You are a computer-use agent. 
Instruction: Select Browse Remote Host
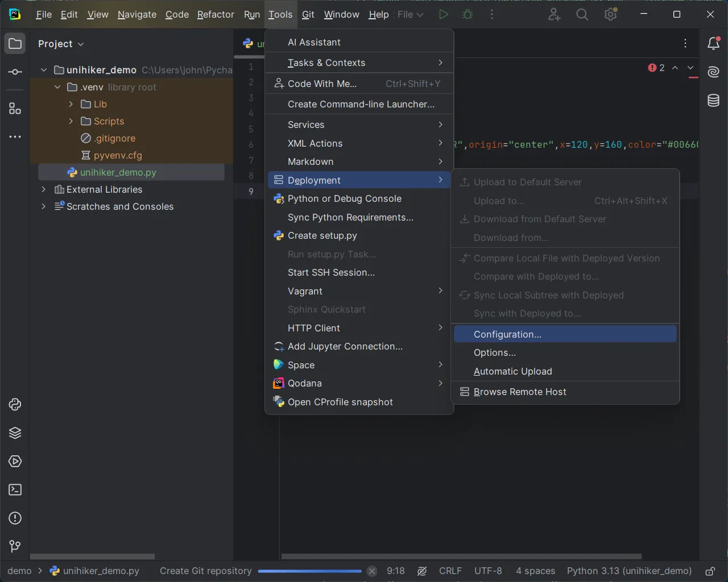click(x=565, y=392)
